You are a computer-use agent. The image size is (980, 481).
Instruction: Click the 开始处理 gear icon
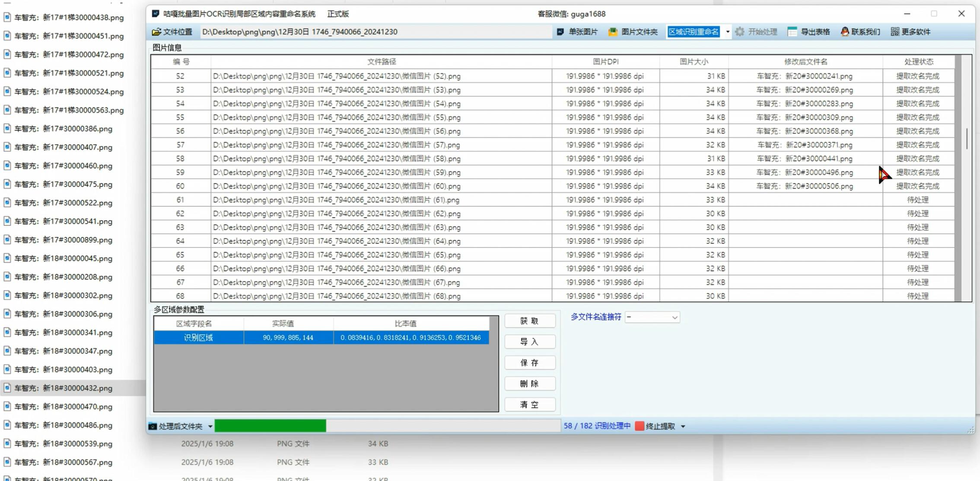(x=740, y=32)
